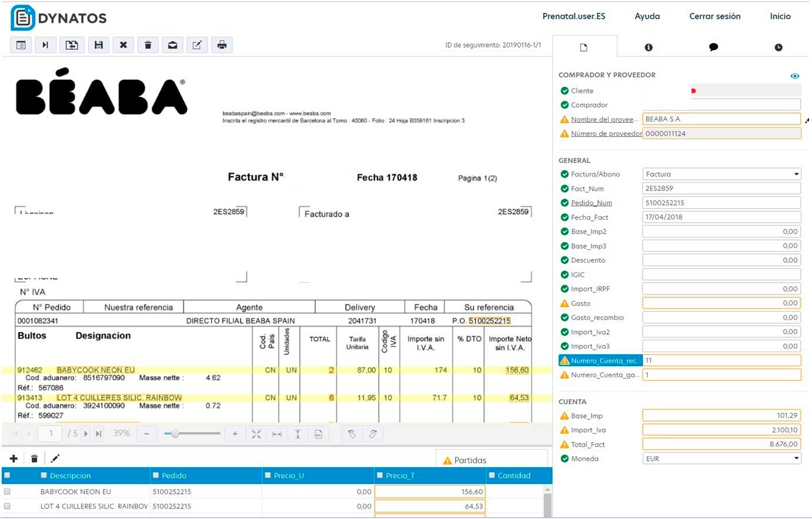Image resolution: width=812 pixels, height=519 pixels.
Task: Toggle the Pedido column checkbox
Action: 156,475
